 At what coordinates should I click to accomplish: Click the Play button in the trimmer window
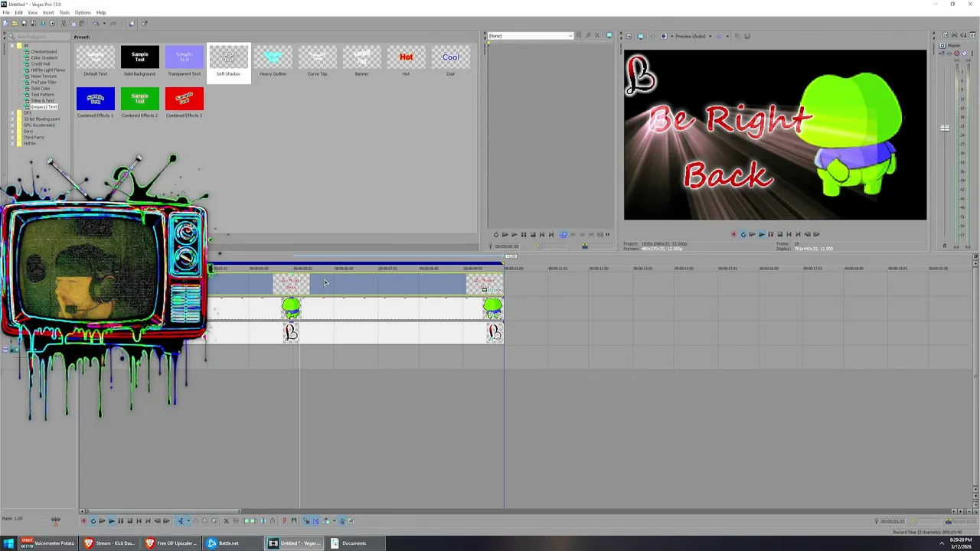point(514,234)
